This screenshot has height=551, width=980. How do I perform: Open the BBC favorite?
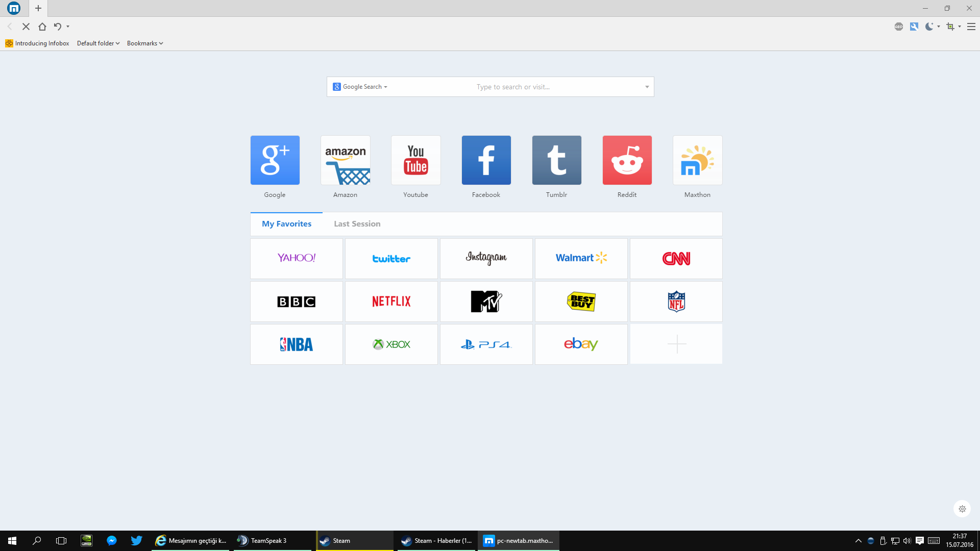coord(297,302)
